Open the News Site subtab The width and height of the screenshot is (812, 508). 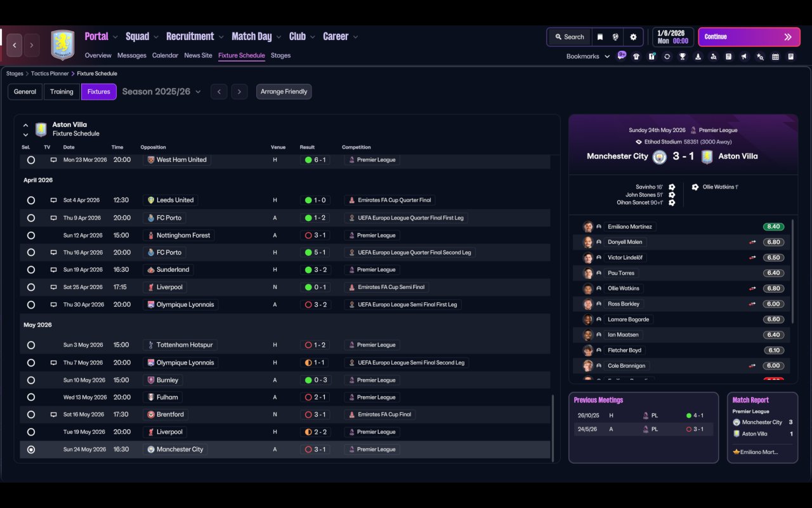[198, 55]
